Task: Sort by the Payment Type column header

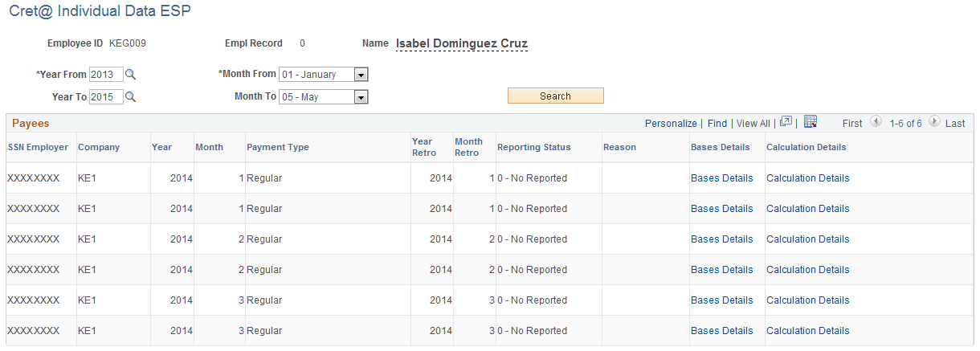Action: [278, 148]
